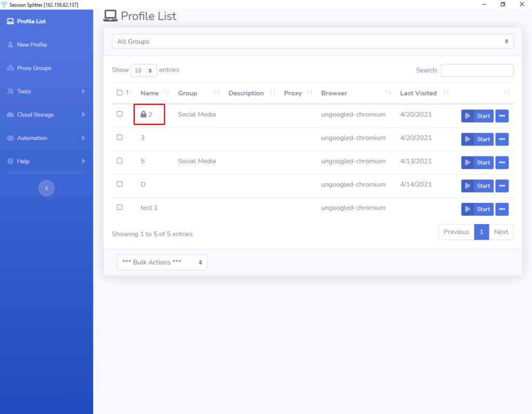The height and width of the screenshot is (414, 532).
Task: Check the checkbox for profile test 1
Action: 119,207
